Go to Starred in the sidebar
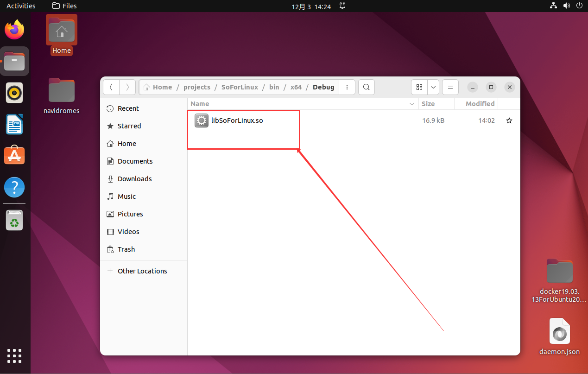588x374 pixels. point(144,126)
